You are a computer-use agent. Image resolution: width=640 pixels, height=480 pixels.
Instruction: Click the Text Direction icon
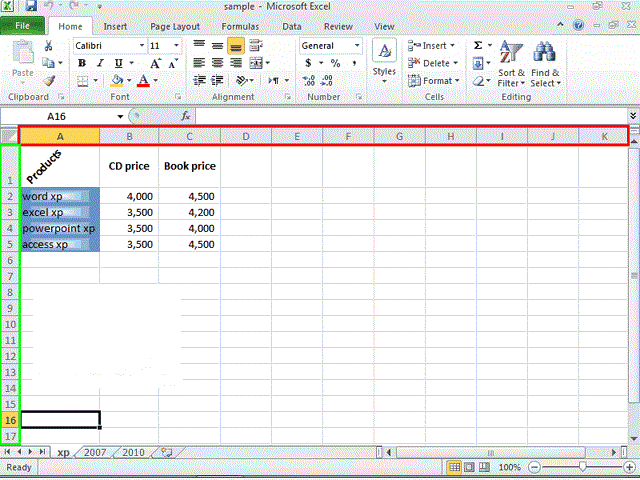pos(273,80)
